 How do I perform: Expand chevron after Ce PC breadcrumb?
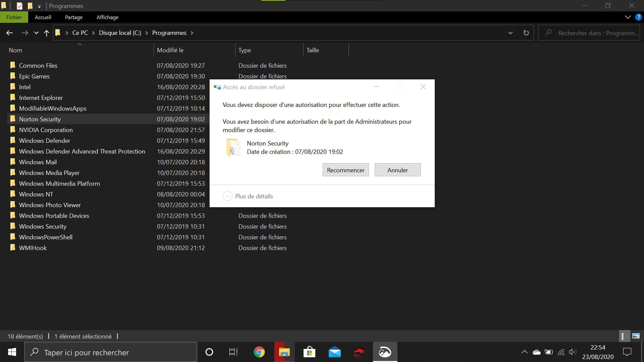(x=93, y=33)
